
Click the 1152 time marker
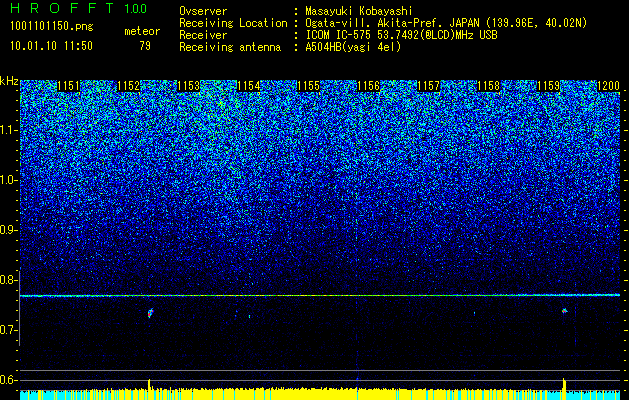[128, 86]
